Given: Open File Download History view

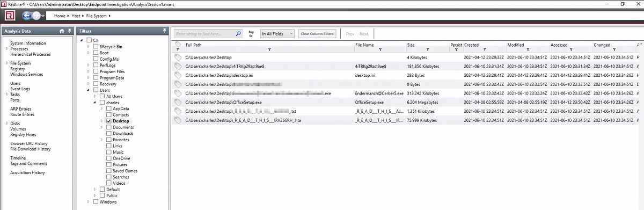Looking at the screenshot, I should (x=31, y=149).
